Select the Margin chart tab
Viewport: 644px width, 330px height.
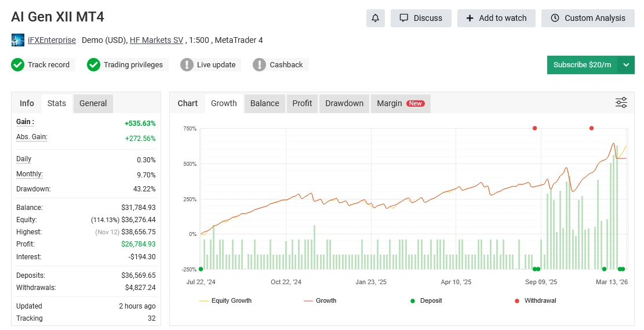click(x=400, y=103)
